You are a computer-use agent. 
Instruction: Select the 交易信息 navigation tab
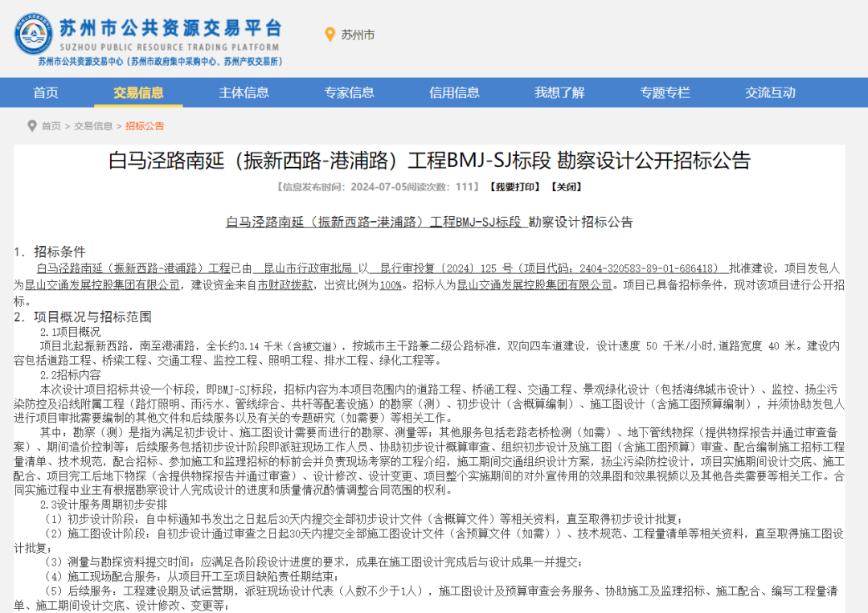click(x=138, y=92)
